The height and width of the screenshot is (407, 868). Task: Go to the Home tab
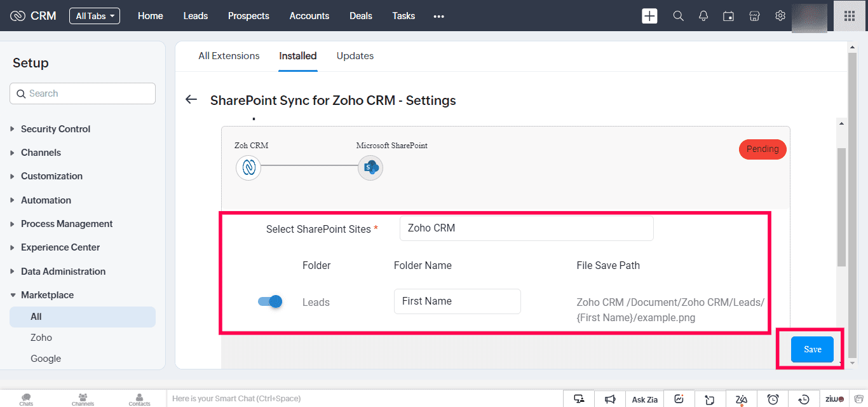click(151, 16)
